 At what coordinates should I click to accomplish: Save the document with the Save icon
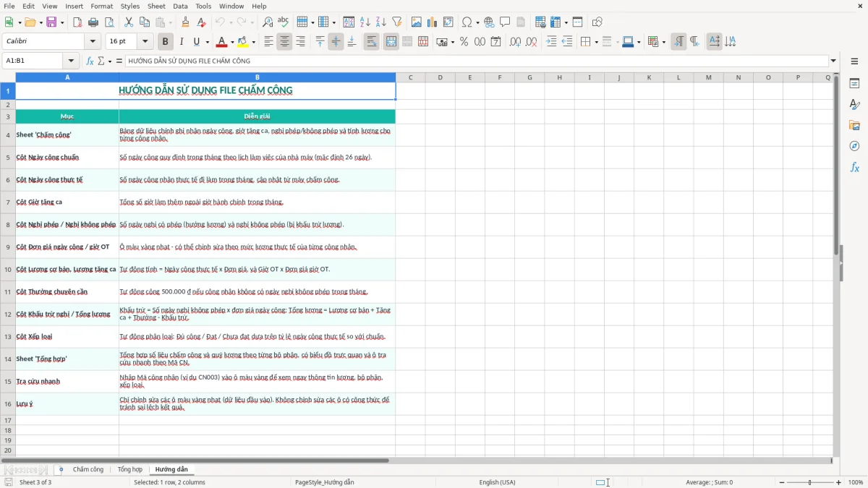(x=51, y=22)
